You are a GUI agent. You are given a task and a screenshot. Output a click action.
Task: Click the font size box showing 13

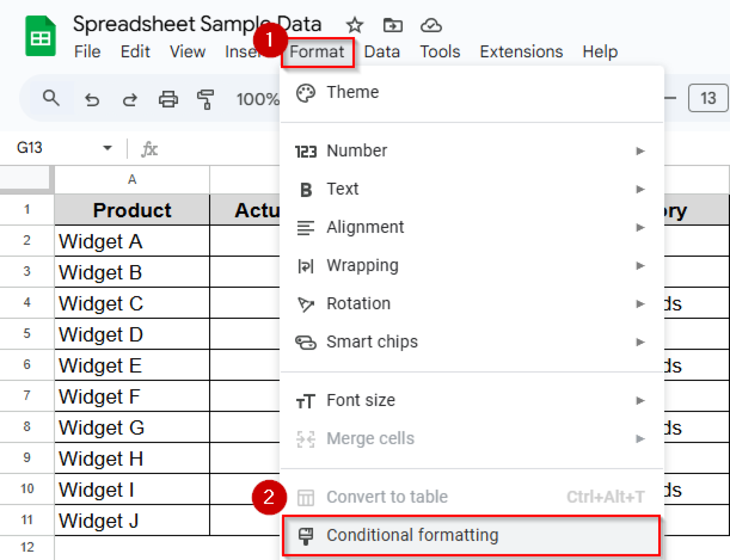coord(708,98)
